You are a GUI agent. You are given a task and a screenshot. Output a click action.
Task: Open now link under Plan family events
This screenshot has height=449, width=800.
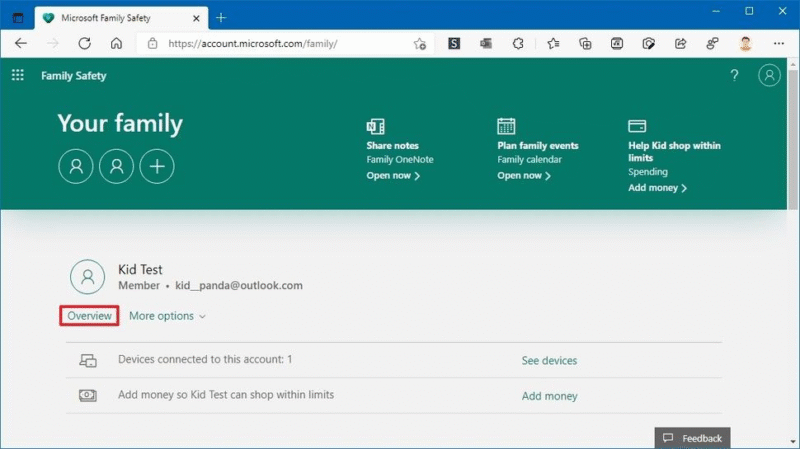[524, 176]
